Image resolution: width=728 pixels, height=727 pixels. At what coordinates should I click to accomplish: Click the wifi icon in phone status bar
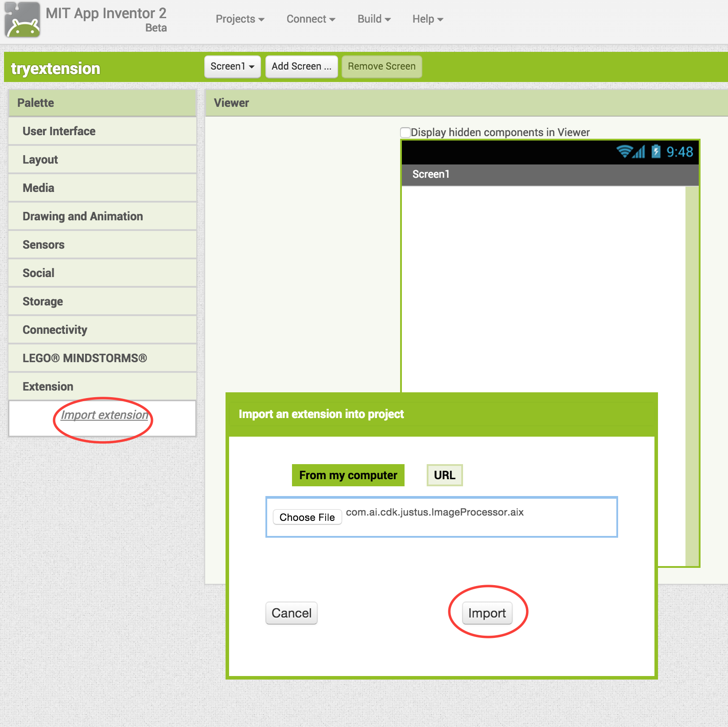(x=624, y=152)
